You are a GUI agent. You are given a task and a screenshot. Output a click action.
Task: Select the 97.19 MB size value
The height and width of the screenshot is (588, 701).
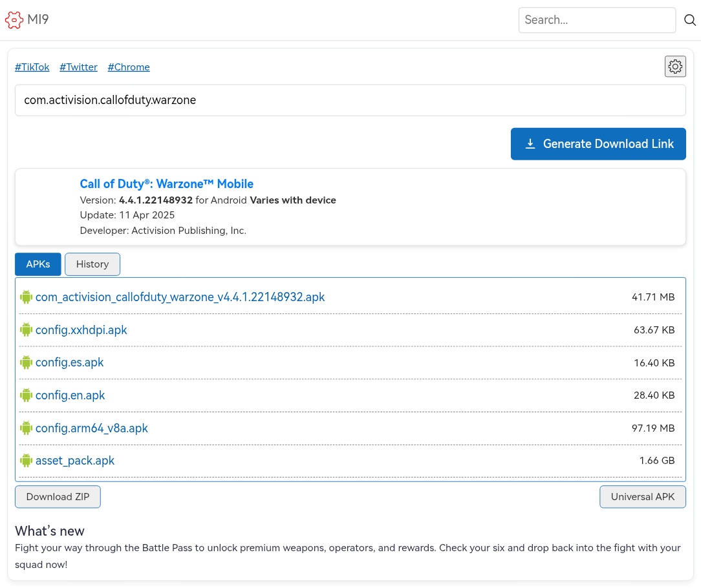(x=653, y=428)
